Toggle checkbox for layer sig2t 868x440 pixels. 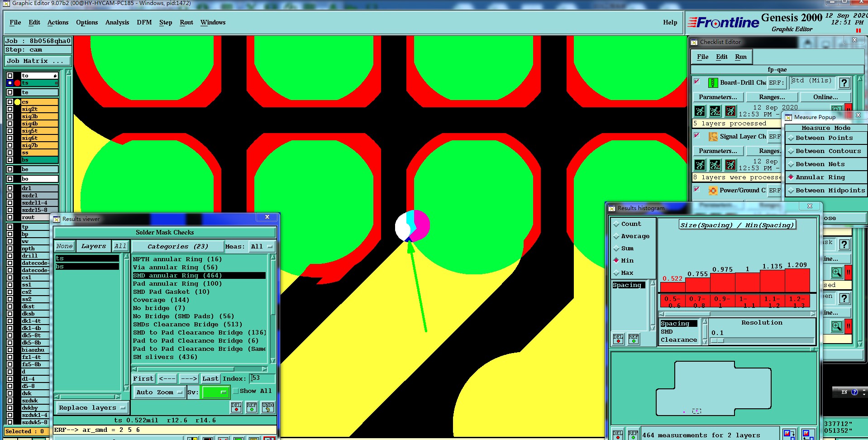[x=10, y=109]
